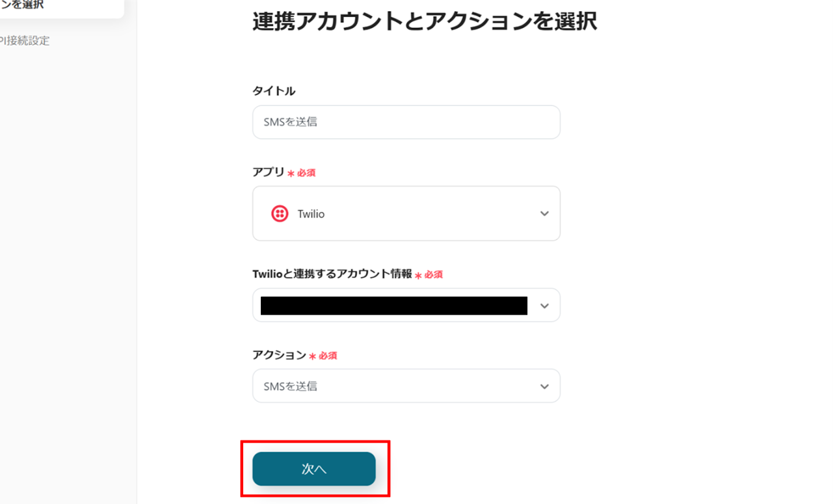Screen dimensions: 833x504
Task: Open the API接続設定 sidebar step
Action: pyautogui.click(x=24, y=41)
